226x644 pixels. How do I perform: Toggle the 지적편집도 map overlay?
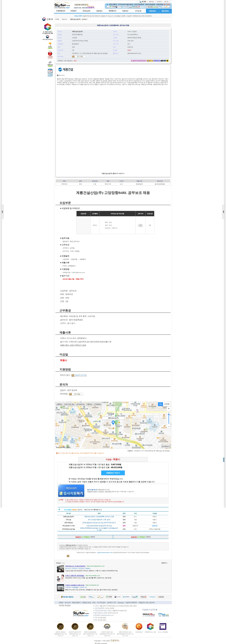pos(97,404)
